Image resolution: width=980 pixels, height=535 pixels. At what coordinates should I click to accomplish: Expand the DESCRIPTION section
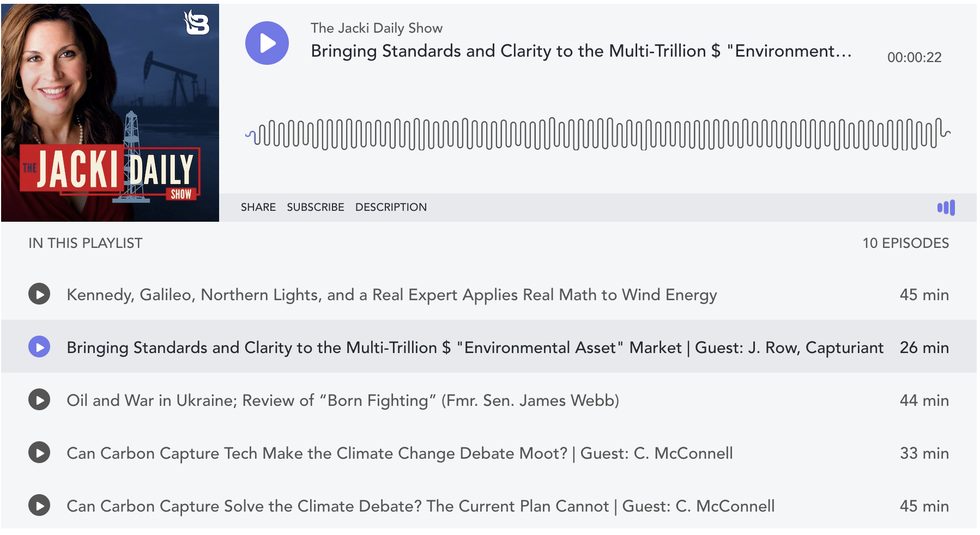(x=391, y=208)
